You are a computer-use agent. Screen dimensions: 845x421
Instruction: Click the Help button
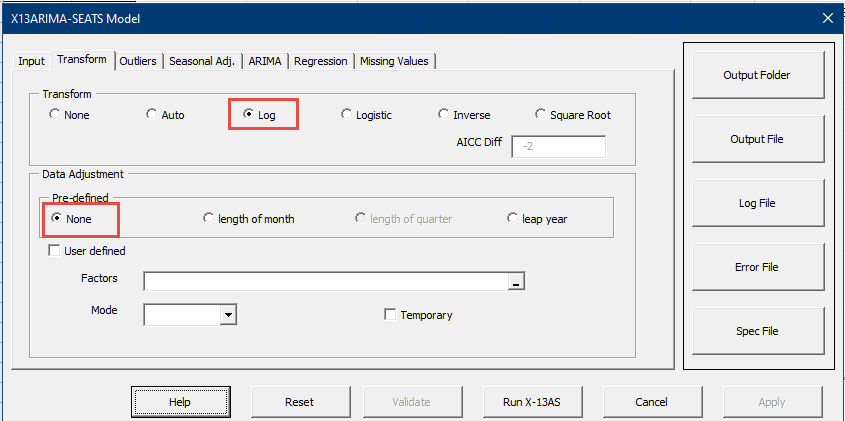click(180, 402)
